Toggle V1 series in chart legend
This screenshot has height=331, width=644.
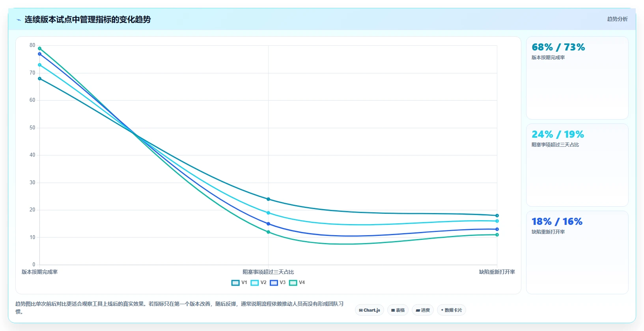coord(239,282)
